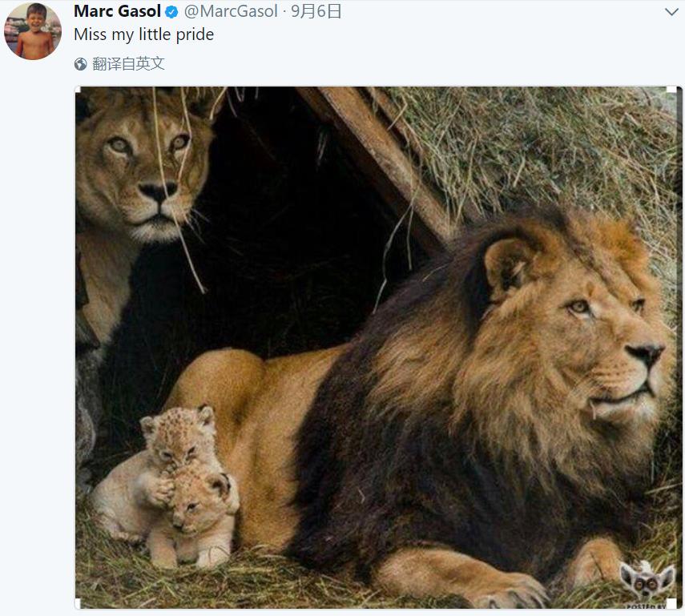Click the tweet text "Miss my little pride"

[143, 34]
